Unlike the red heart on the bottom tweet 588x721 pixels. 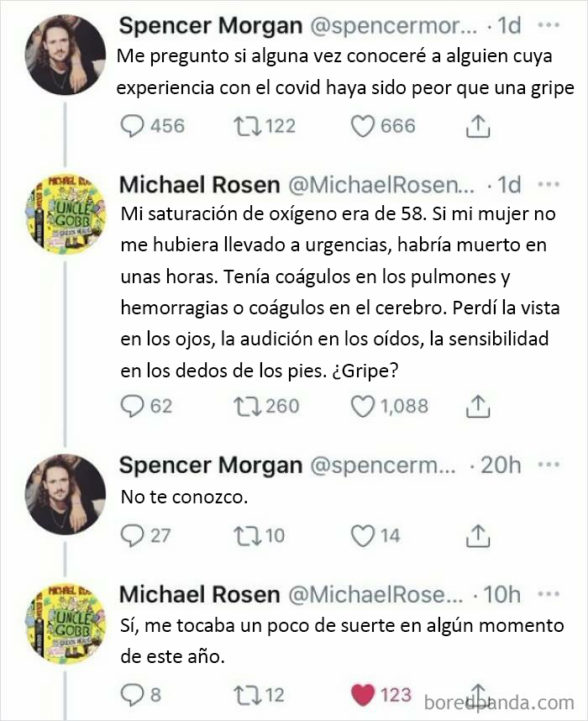pos(361,693)
